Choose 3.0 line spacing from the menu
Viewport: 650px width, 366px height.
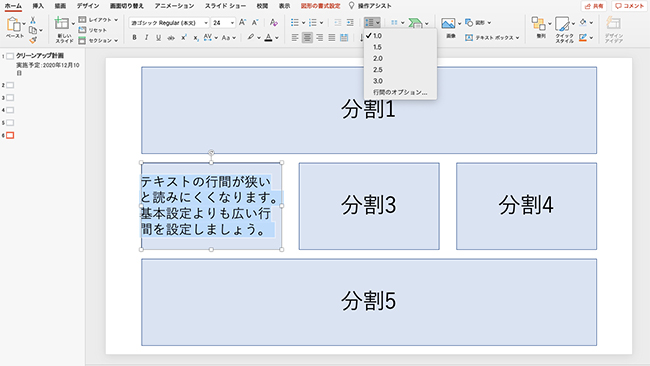(x=400, y=81)
